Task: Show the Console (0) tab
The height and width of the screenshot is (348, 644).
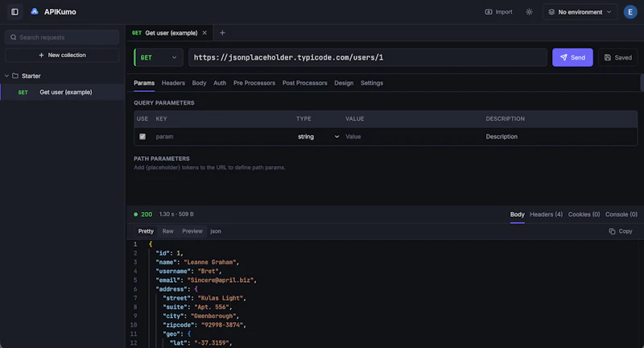Action: point(621,214)
